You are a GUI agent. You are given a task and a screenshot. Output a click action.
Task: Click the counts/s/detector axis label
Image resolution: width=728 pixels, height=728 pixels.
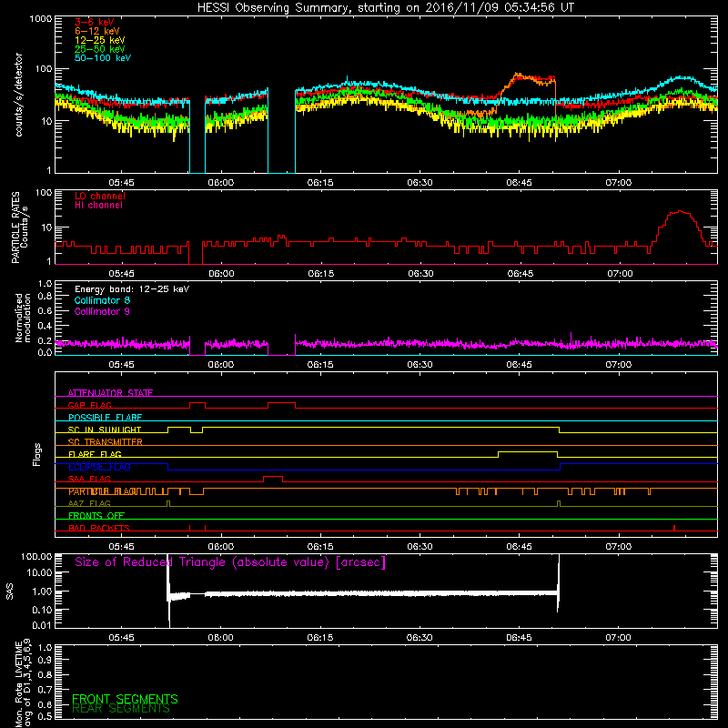pos(18,95)
